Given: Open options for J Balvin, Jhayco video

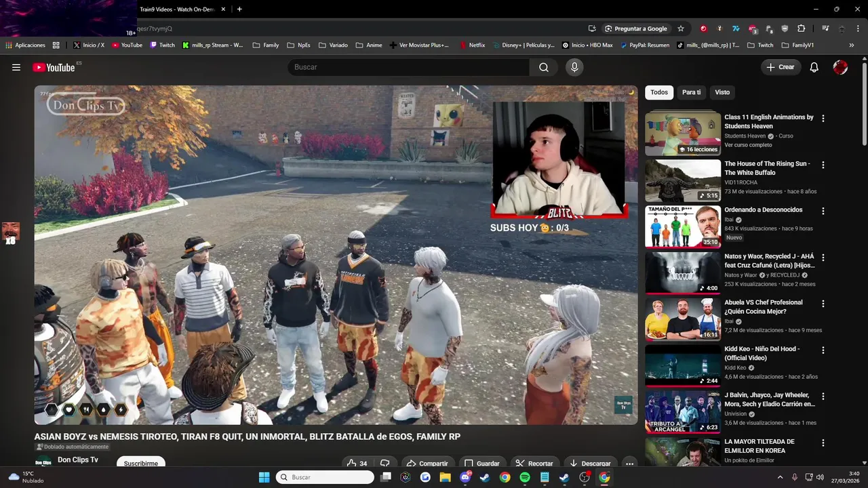Looking at the screenshot, I should (823, 396).
